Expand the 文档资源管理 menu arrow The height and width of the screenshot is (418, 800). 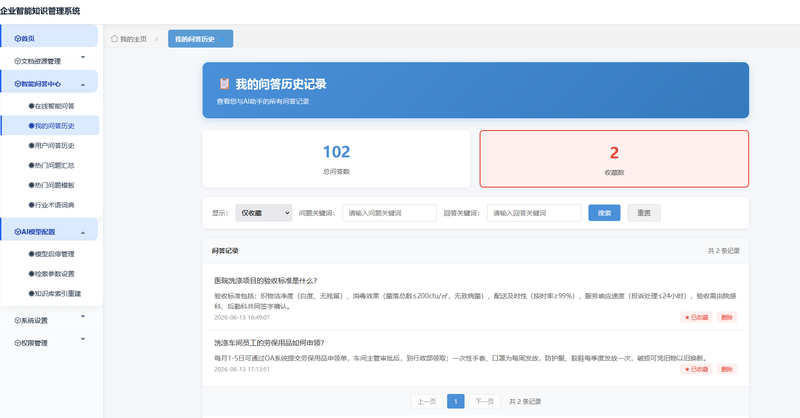[83, 57]
